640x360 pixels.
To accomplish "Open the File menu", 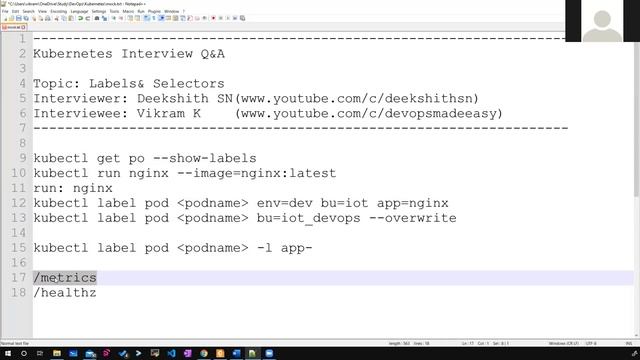I will pyautogui.click(x=5, y=11).
